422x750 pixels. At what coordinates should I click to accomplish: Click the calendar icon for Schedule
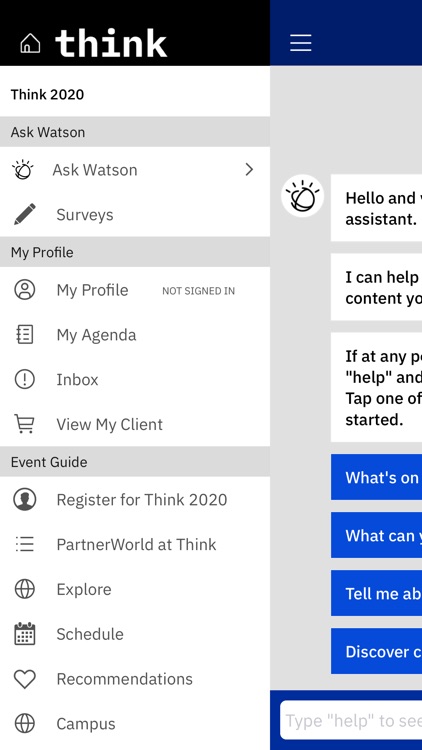24,634
